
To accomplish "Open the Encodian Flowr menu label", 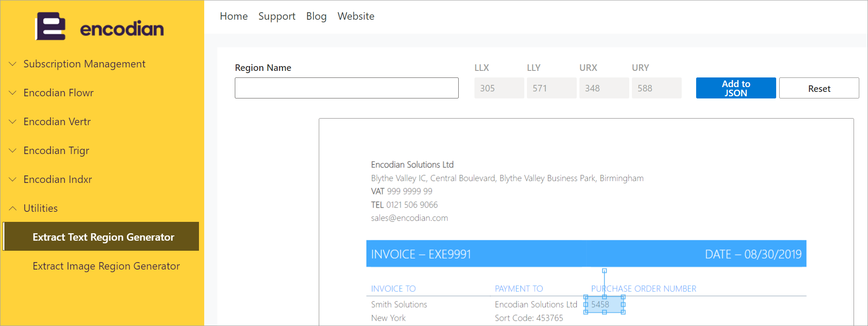I will (59, 93).
